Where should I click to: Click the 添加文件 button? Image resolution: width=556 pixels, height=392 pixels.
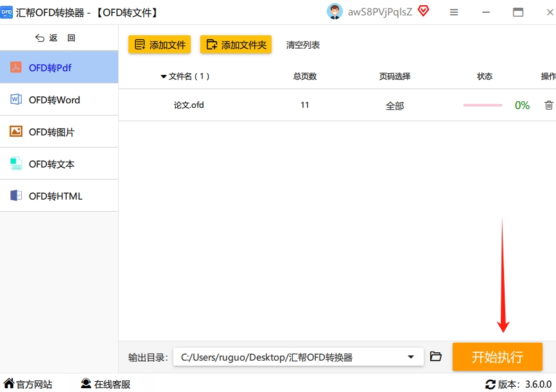(160, 45)
